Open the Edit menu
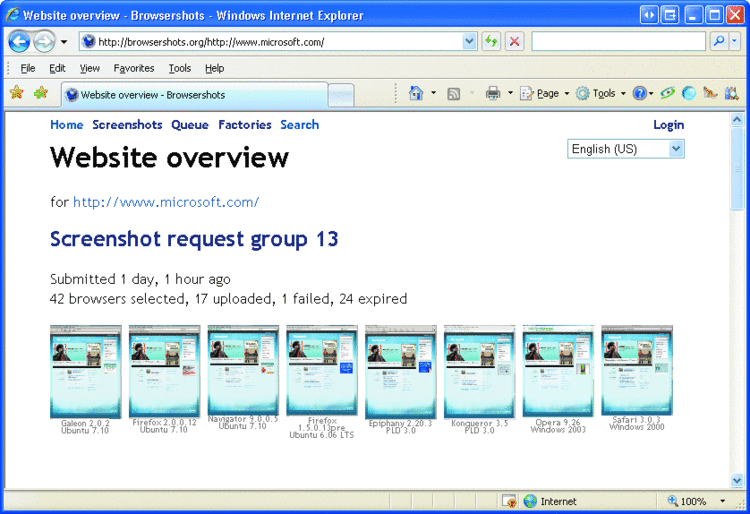750x514 pixels. point(57,68)
